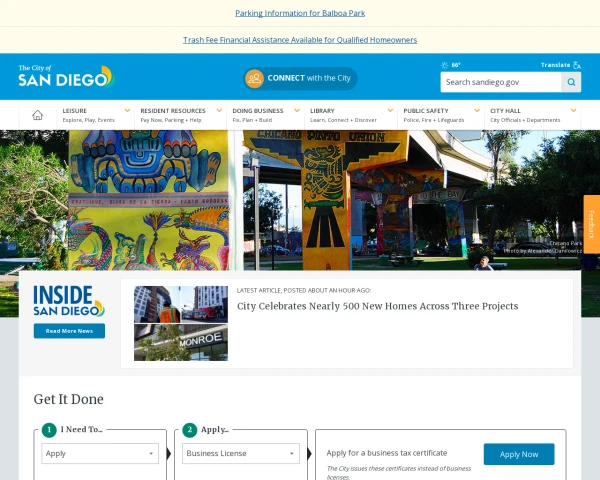Click the article photo collage thumbnail
Image resolution: width=600 pixels, height=480 pixels.
181,323
